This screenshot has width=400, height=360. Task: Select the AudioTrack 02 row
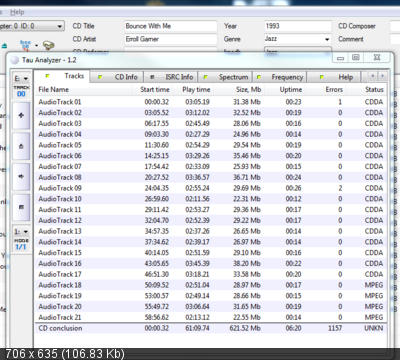tap(211, 113)
